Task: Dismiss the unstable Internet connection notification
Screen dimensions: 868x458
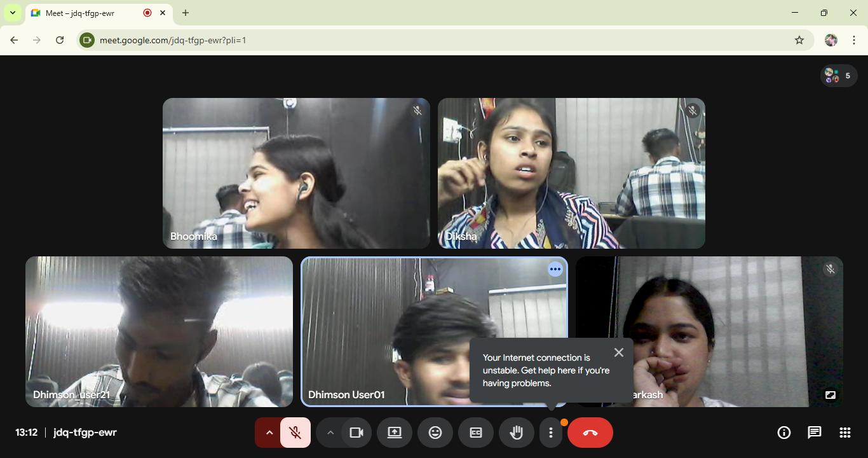Action: (x=619, y=352)
